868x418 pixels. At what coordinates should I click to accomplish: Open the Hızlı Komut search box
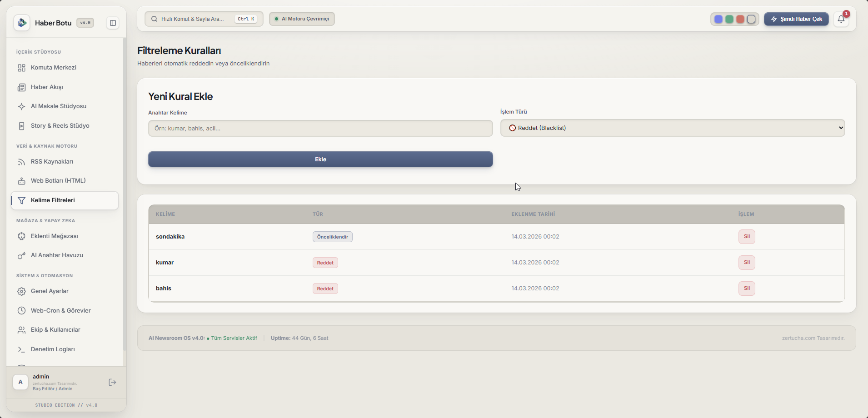pos(204,19)
